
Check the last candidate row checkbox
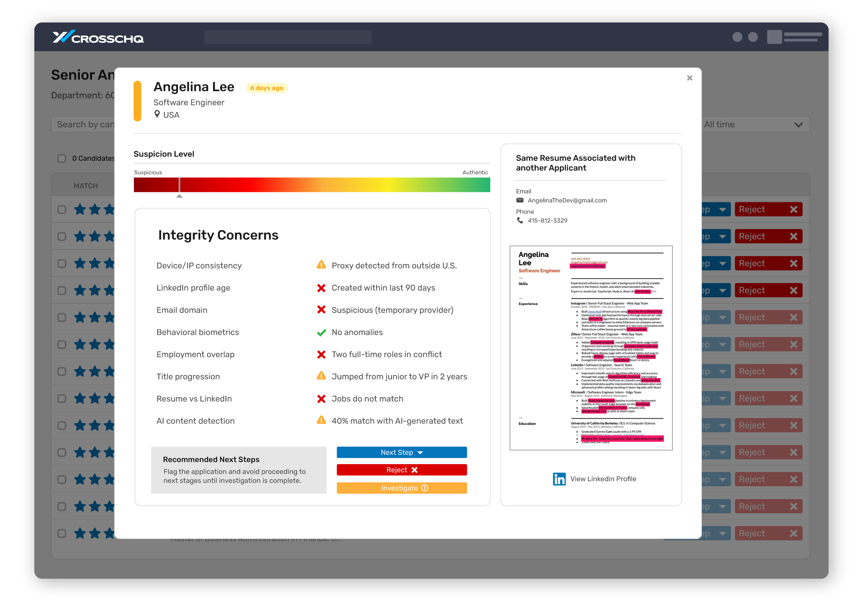[62, 533]
